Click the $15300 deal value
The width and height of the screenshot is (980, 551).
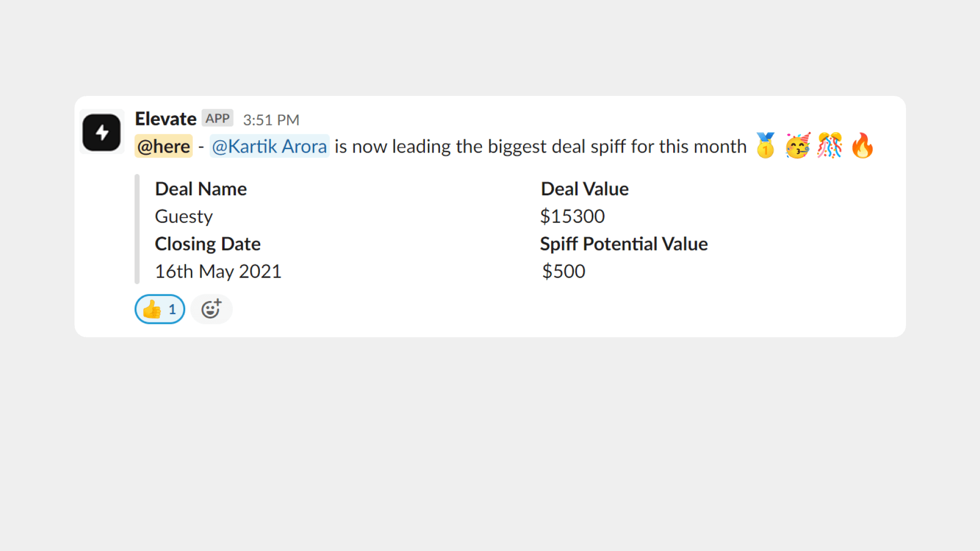click(573, 216)
